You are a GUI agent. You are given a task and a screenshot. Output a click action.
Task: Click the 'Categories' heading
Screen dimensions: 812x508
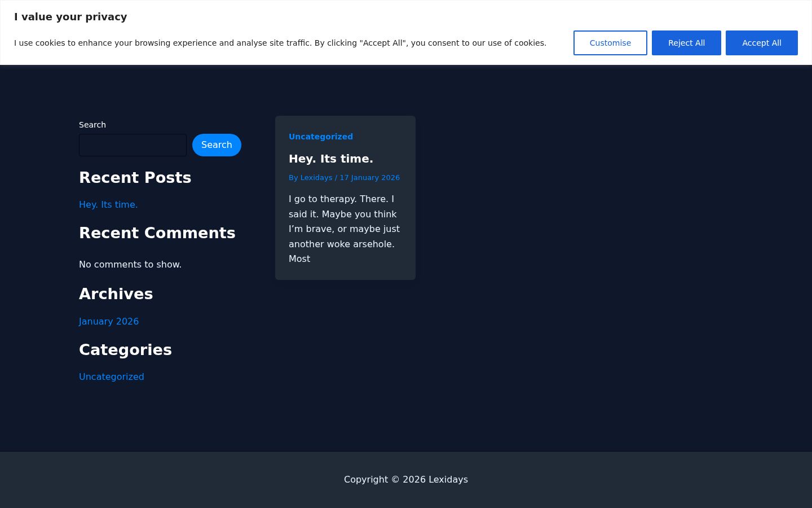pyautogui.click(x=125, y=349)
